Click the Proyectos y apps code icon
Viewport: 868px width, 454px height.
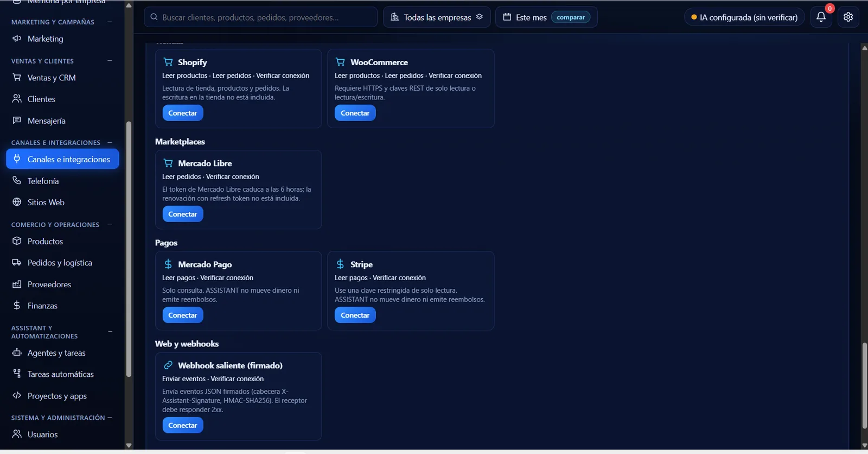point(17,395)
